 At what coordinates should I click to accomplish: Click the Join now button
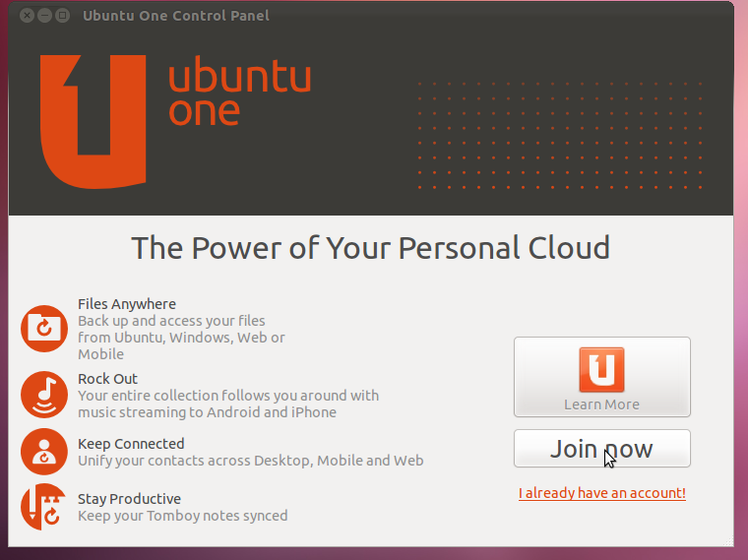pos(602,449)
